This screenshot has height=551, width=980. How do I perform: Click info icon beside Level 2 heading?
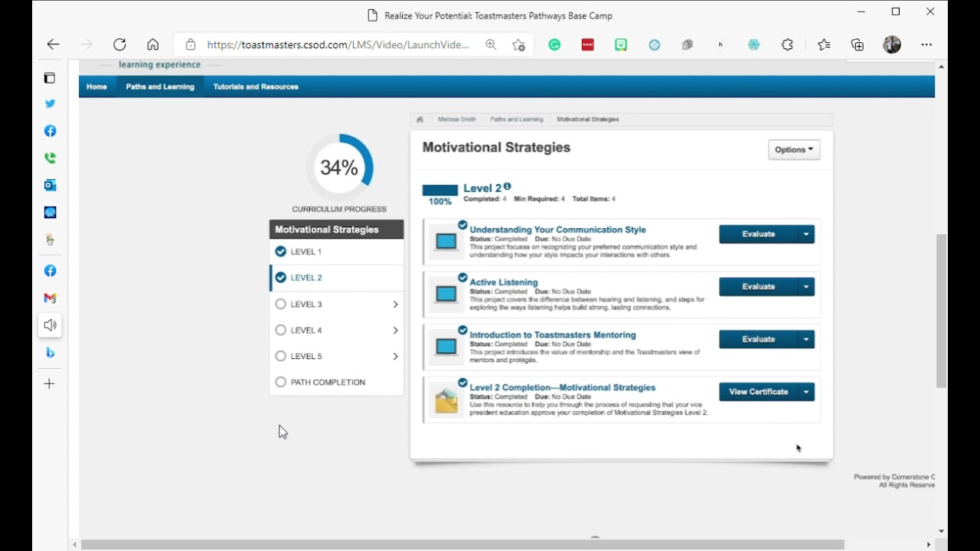(x=507, y=187)
